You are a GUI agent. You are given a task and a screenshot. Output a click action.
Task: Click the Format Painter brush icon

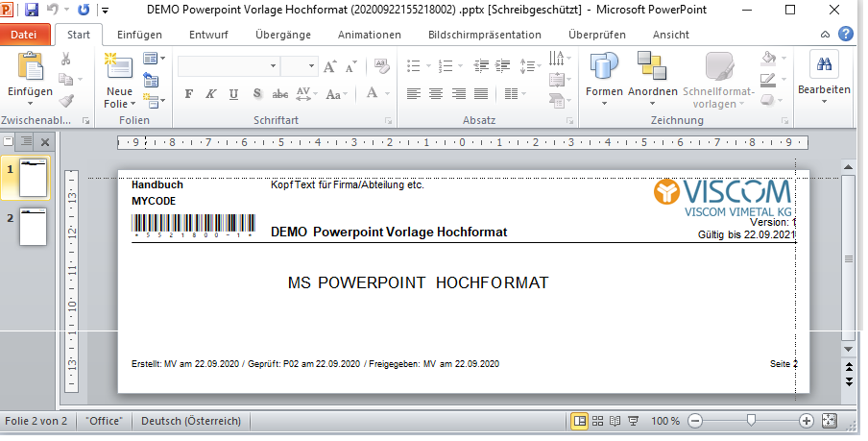coord(66,100)
